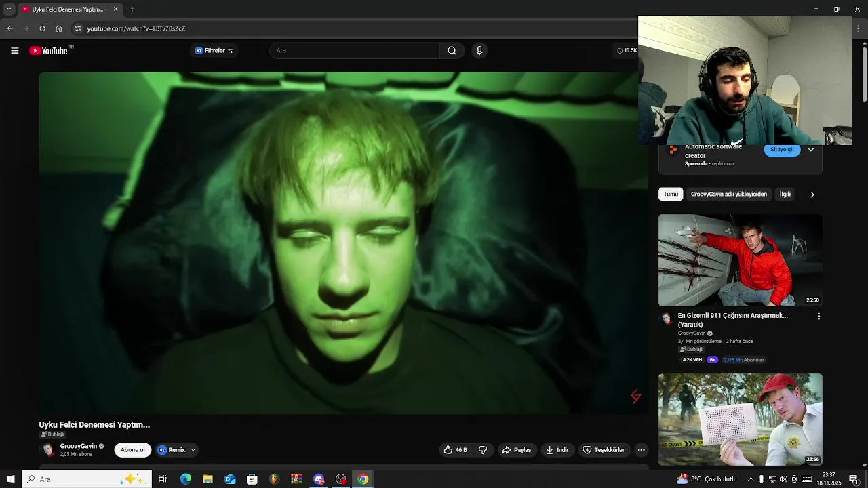Subscribe with the Abone ol button
Image resolution: width=868 pixels, height=488 pixels.
pyautogui.click(x=133, y=450)
